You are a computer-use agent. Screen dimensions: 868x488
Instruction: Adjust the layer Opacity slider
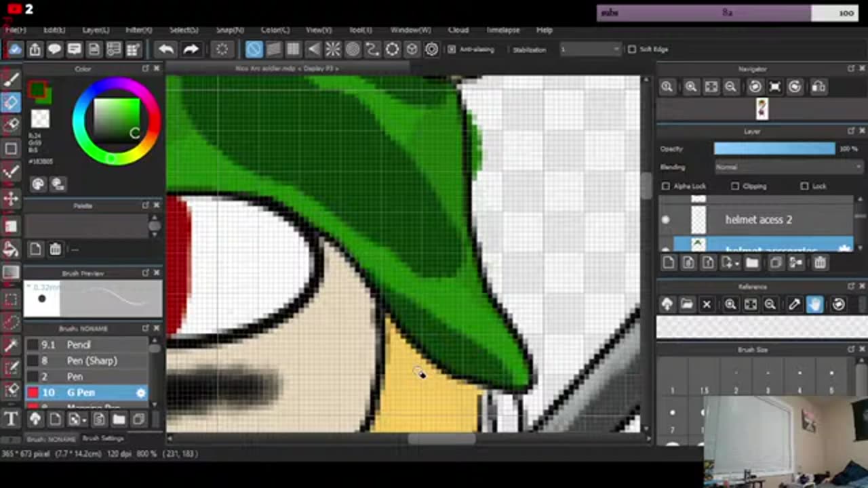click(774, 148)
